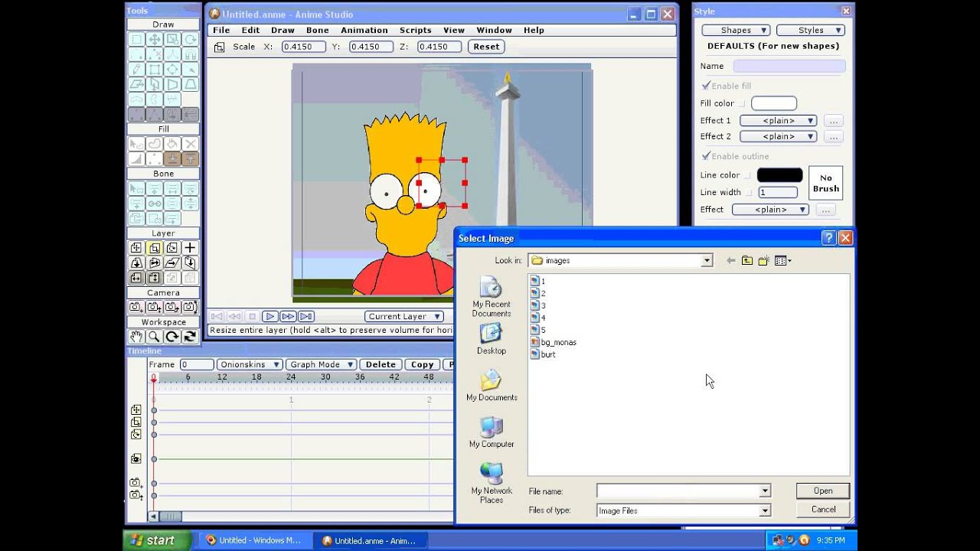Screen dimensions: 980x551
Task: Open the black Line color swatch
Action: tap(779, 175)
